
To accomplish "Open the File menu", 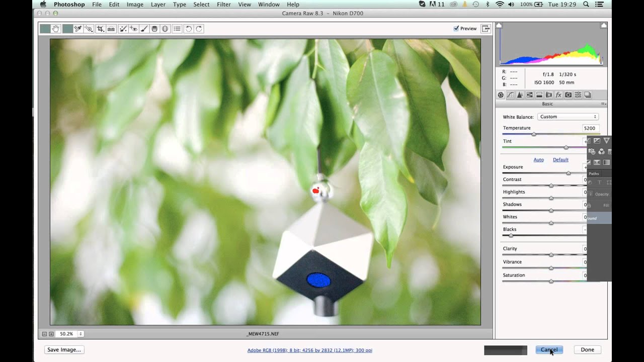I will 97,5.
